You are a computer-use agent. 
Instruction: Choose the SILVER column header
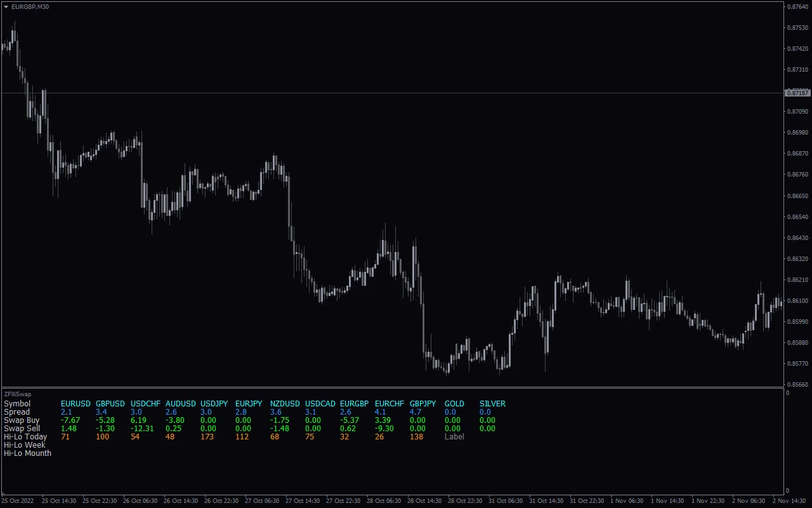tap(492, 404)
